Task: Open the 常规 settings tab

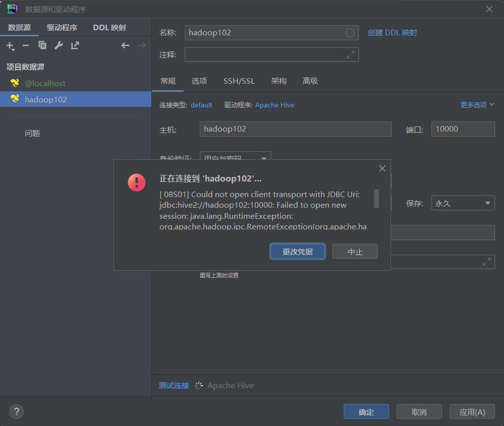Action: click(x=168, y=81)
